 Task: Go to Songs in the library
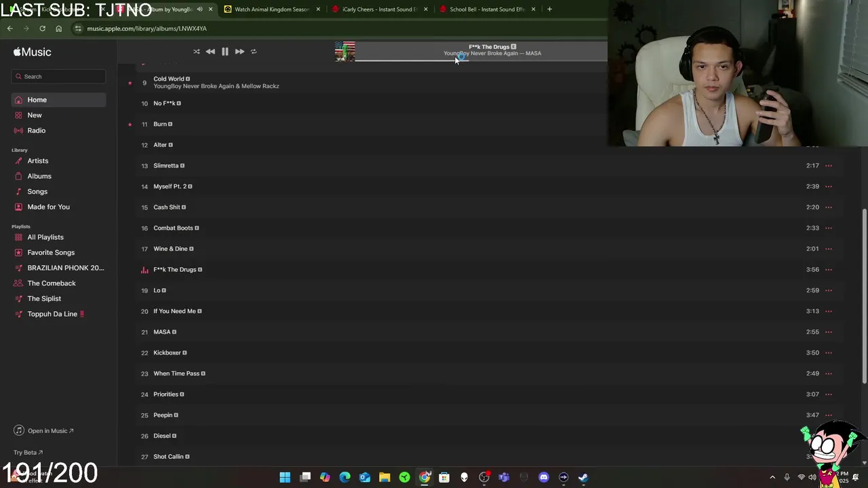pos(58,191)
